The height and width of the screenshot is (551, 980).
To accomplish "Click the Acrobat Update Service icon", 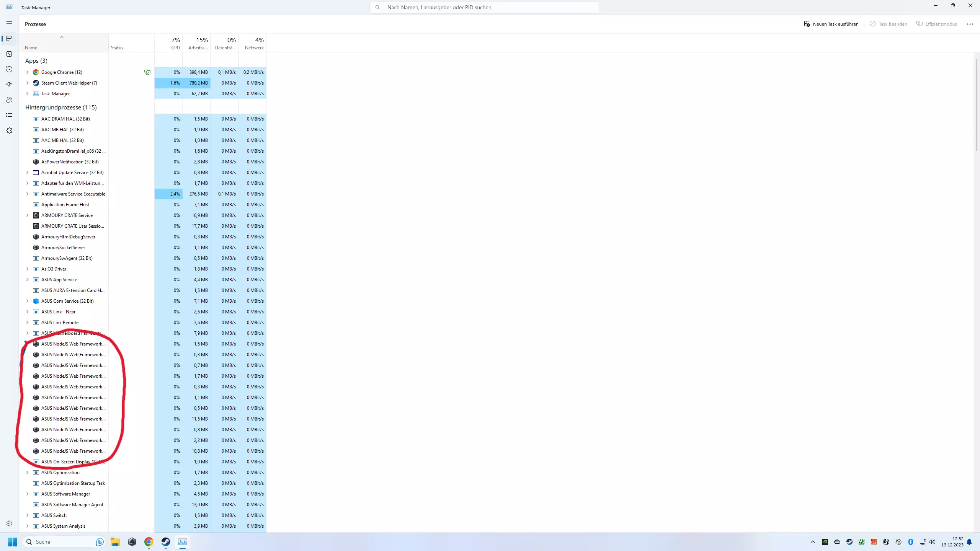I will (36, 173).
